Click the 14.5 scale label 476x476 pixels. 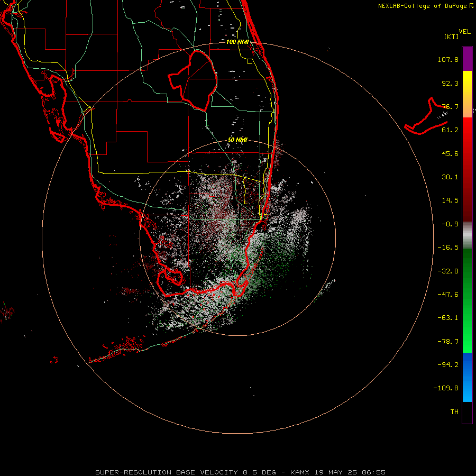click(450, 200)
